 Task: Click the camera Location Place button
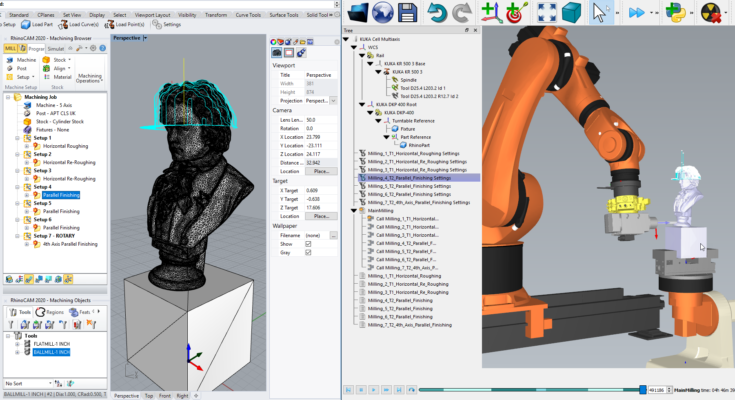(321, 172)
